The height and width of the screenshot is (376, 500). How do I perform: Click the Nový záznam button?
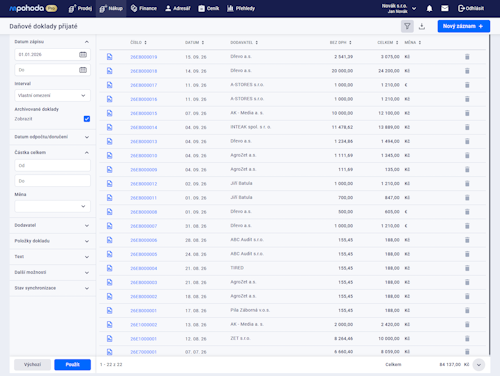464,26
